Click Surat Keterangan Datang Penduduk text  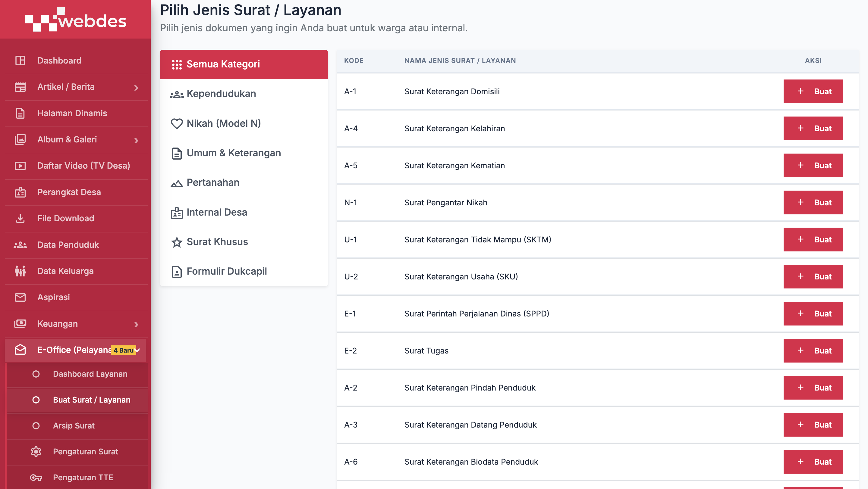(x=470, y=425)
